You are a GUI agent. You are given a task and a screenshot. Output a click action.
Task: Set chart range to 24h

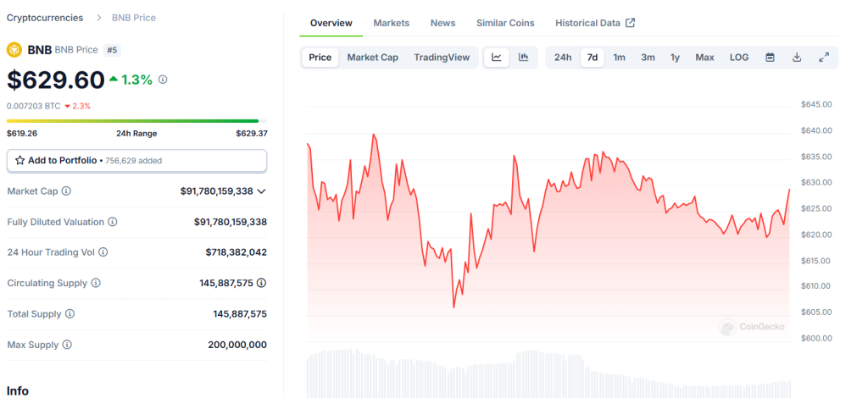tap(563, 58)
